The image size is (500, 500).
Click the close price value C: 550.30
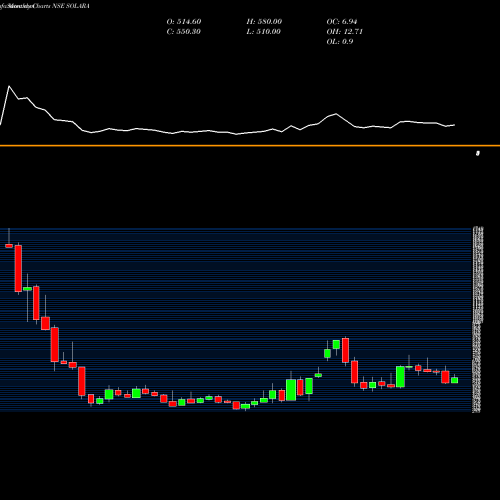point(184,32)
